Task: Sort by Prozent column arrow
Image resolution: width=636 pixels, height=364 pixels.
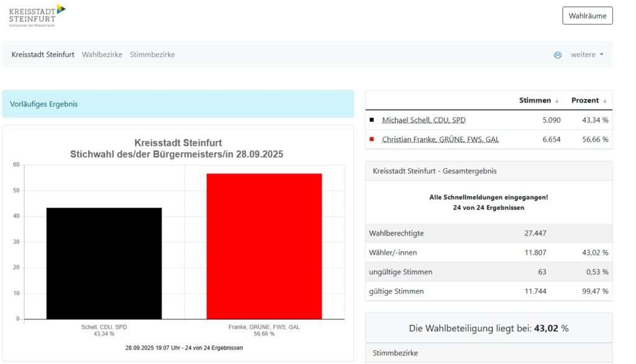Action: 605,101
